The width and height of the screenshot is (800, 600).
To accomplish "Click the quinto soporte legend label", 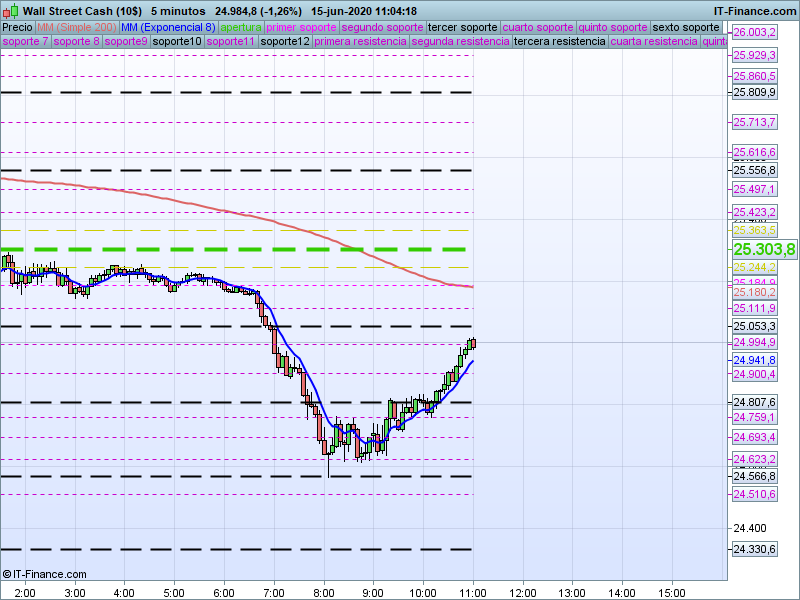I will [613, 28].
